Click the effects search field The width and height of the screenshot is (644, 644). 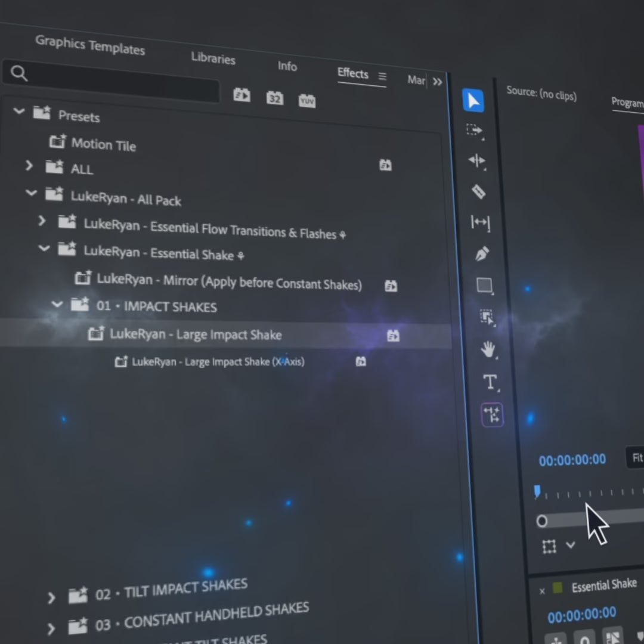click(113, 79)
